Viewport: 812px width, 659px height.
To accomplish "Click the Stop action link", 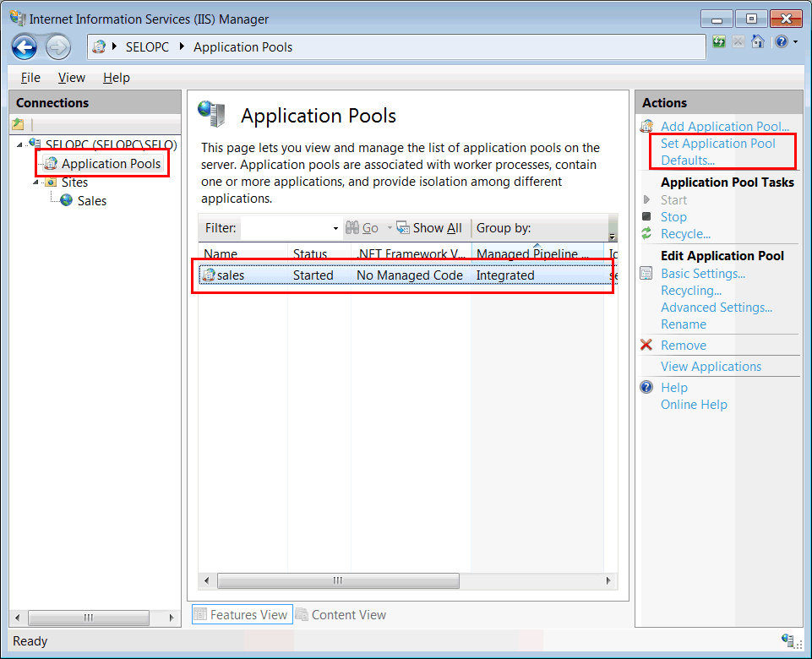I will click(x=673, y=217).
